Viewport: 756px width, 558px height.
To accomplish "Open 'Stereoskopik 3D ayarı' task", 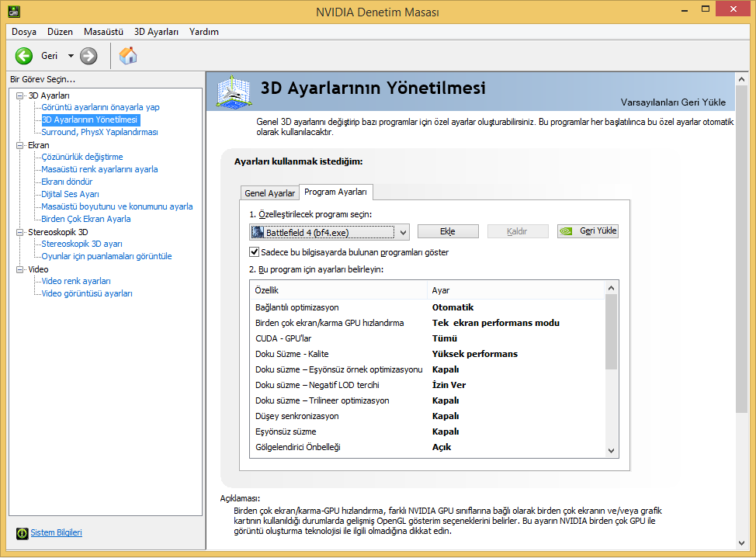I will pyautogui.click(x=82, y=244).
